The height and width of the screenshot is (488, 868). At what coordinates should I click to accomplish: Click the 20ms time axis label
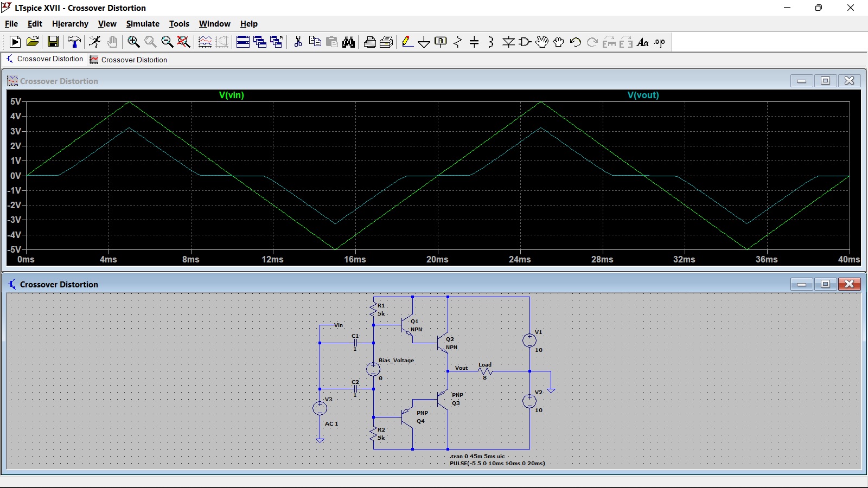(437, 259)
